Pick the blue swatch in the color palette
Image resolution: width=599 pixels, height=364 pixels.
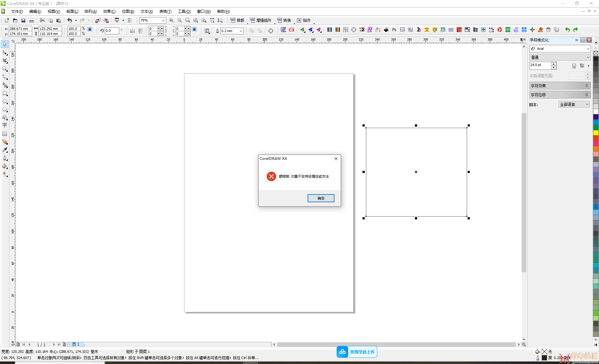point(596,122)
